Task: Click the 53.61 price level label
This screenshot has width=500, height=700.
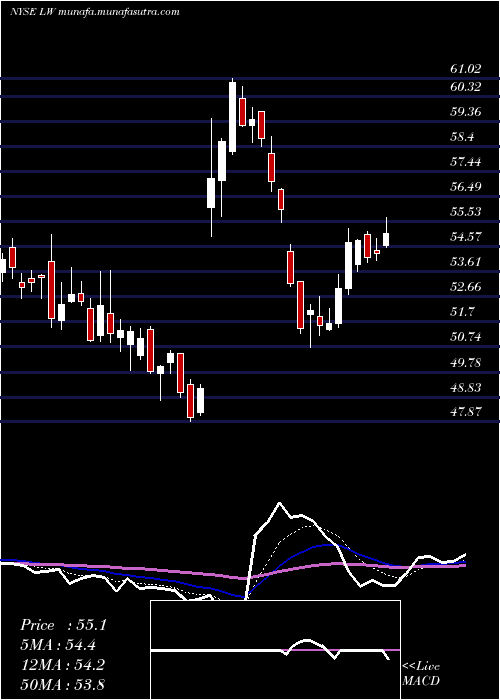Action: point(466,262)
